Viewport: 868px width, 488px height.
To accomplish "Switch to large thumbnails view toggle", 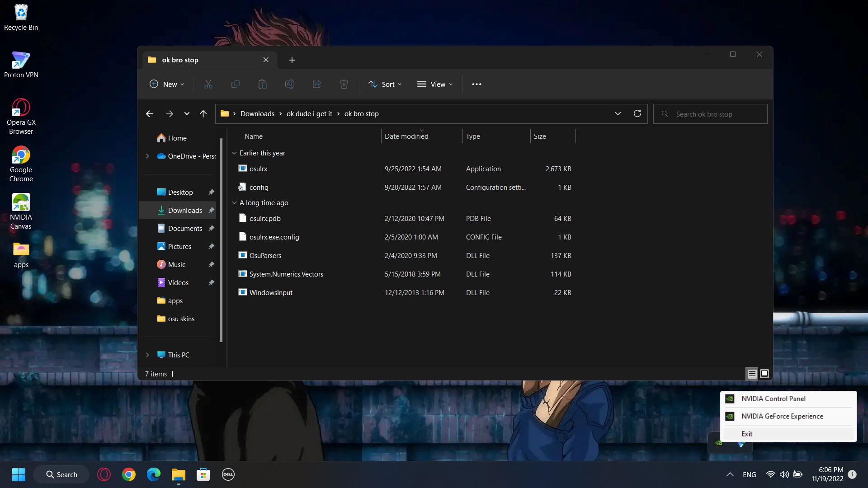I will click(764, 374).
